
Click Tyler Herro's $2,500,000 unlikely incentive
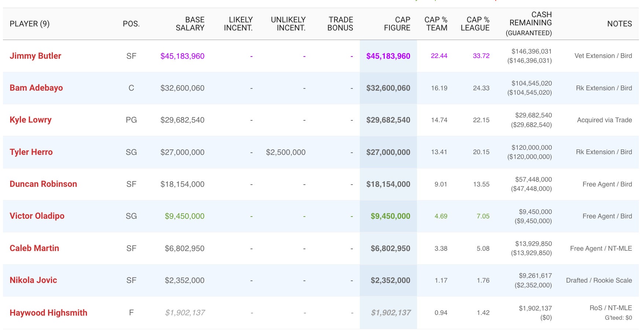click(286, 152)
